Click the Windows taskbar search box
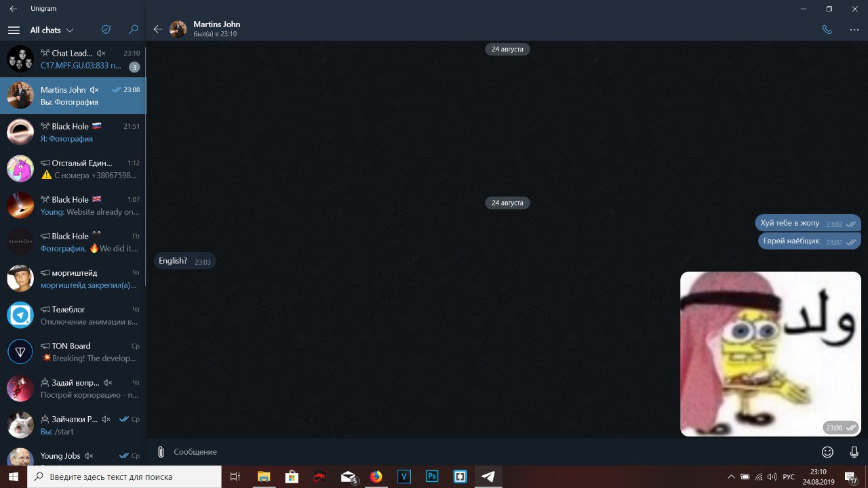 point(124,476)
